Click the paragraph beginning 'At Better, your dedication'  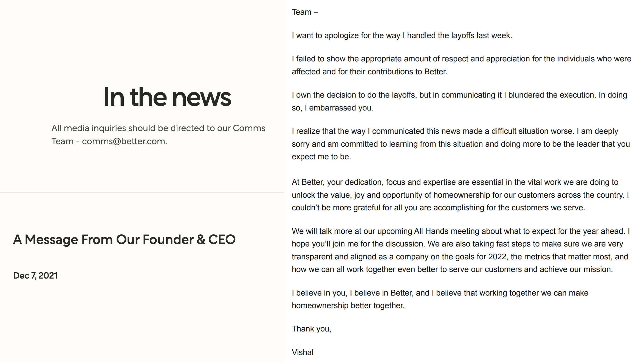460,195
